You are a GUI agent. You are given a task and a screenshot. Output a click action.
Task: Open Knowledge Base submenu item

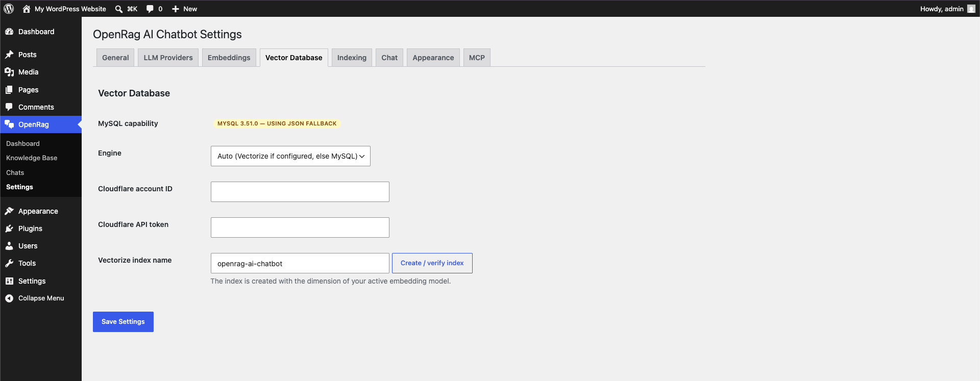(32, 158)
